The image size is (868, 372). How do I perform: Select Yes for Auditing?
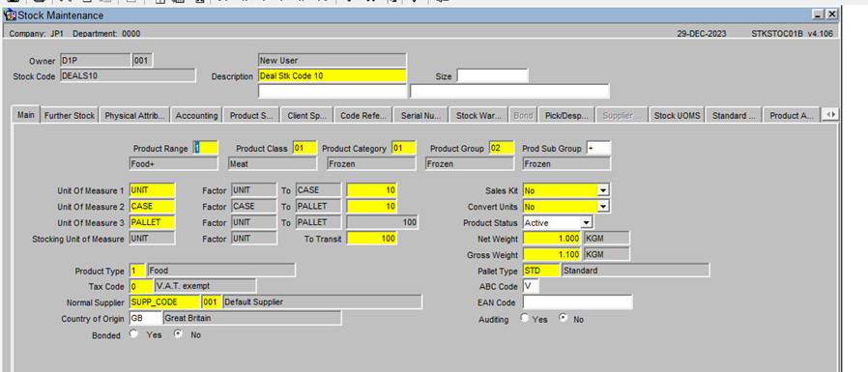pos(525,318)
